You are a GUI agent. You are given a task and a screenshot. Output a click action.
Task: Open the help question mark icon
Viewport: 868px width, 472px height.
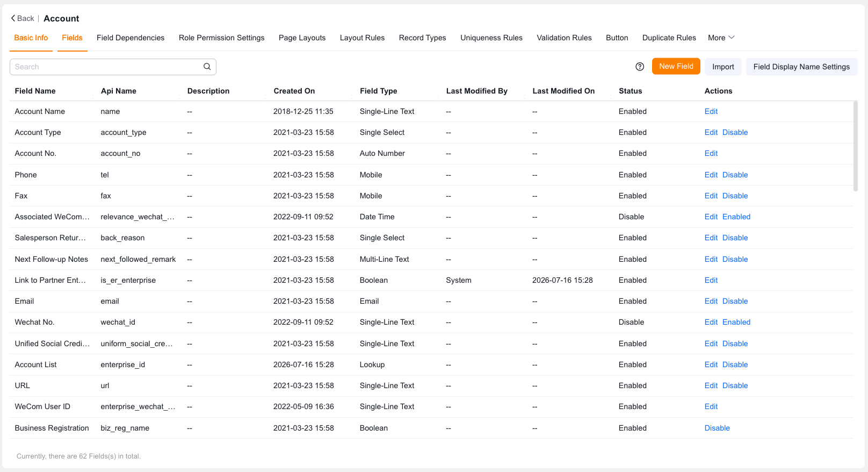[640, 67]
